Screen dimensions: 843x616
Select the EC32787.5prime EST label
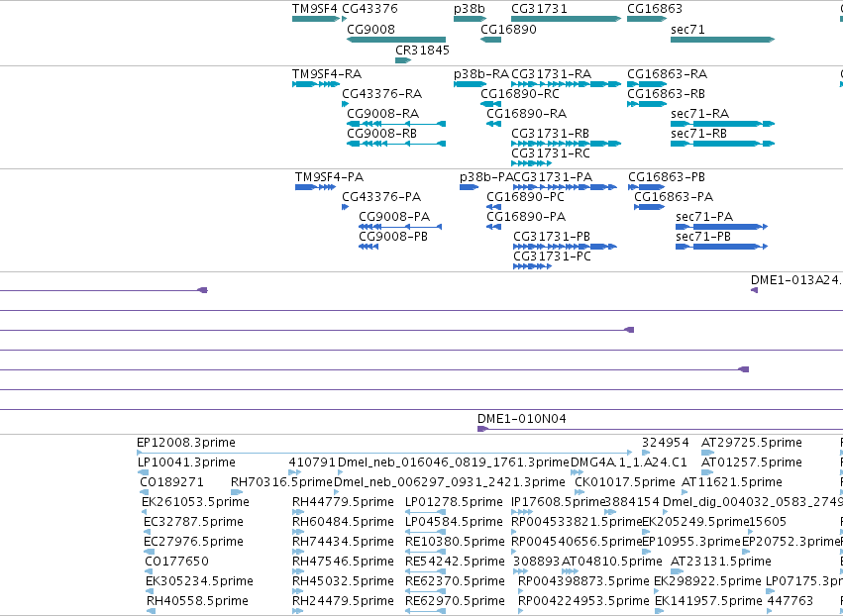click(x=193, y=522)
